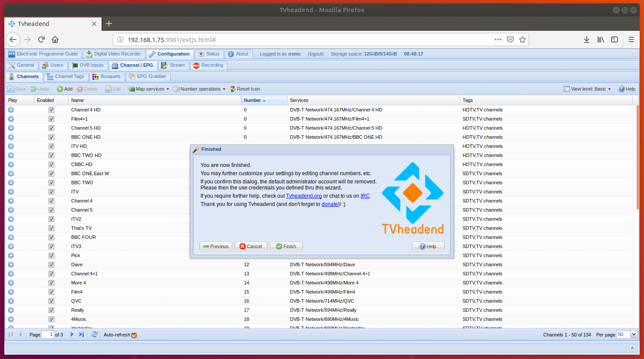
Task: Refresh the channel grid
Action: (95, 334)
